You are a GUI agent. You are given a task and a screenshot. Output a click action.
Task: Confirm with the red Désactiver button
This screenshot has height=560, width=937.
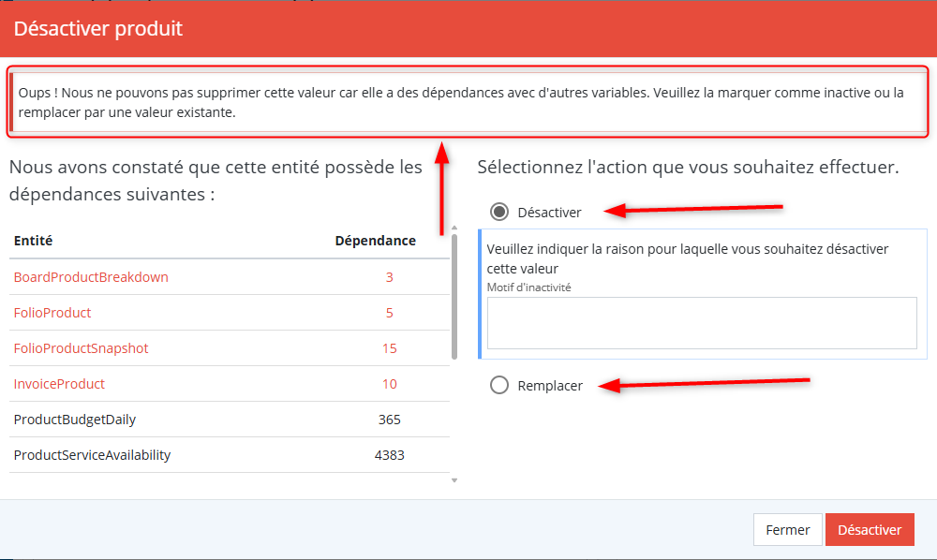pyautogui.click(x=869, y=529)
